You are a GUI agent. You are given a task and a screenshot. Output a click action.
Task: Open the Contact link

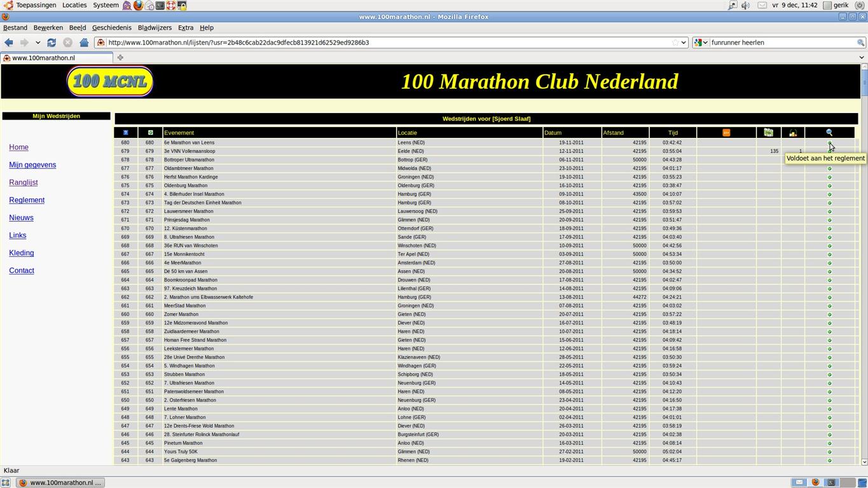(x=22, y=271)
